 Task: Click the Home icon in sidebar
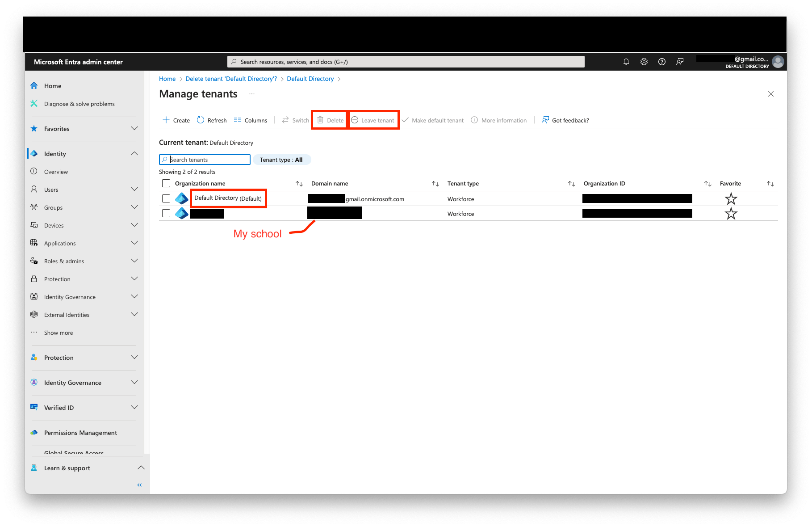point(34,85)
